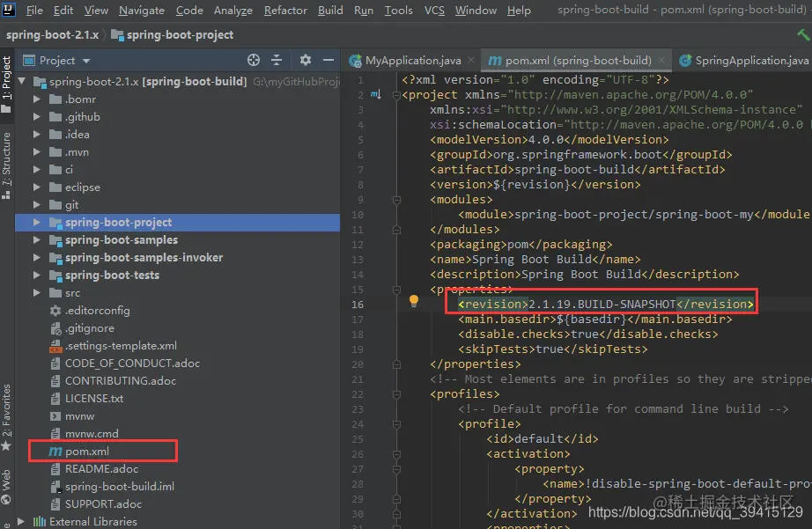Viewport: 812px width, 529px height.
Task: Open Project panel settings gear
Action: (306, 60)
